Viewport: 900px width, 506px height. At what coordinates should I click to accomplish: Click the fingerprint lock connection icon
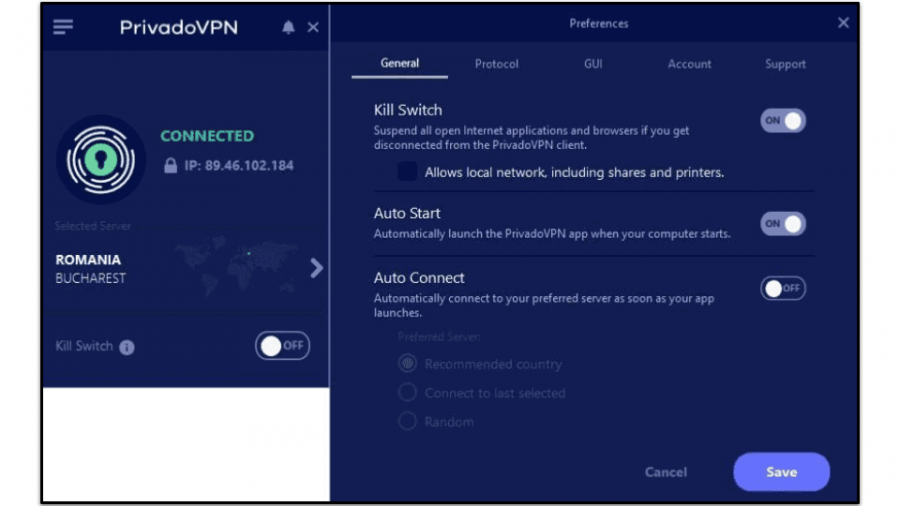coord(100,160)
